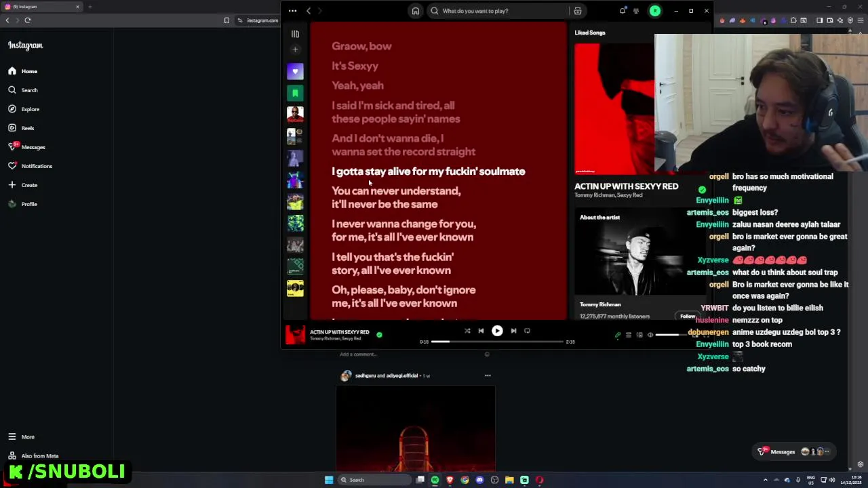The width and height of the screenshot is (868, 488).
Task: Select lyric 'Oh, please, baby, don't ignore me'
Action: pyautogui.click(x=403, y=296)
